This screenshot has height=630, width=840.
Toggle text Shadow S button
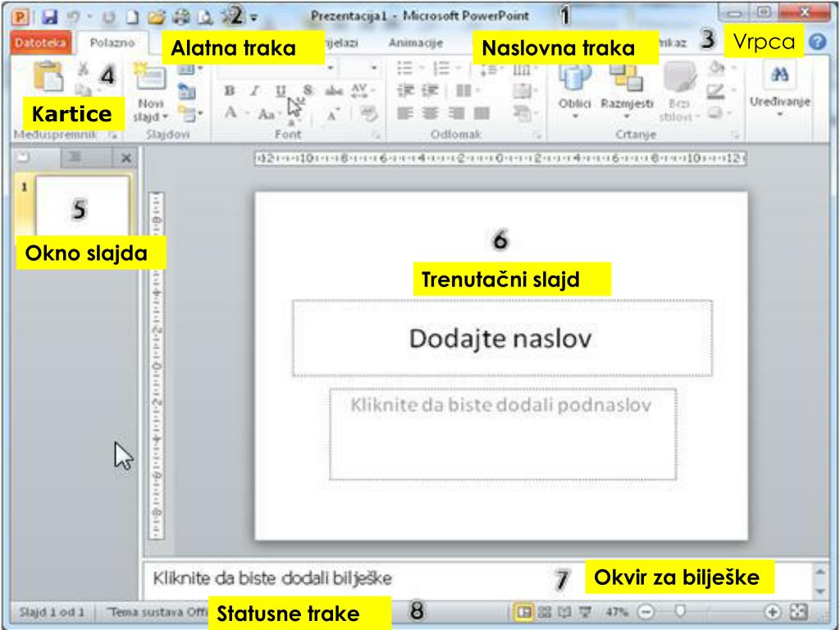[308, 91]
